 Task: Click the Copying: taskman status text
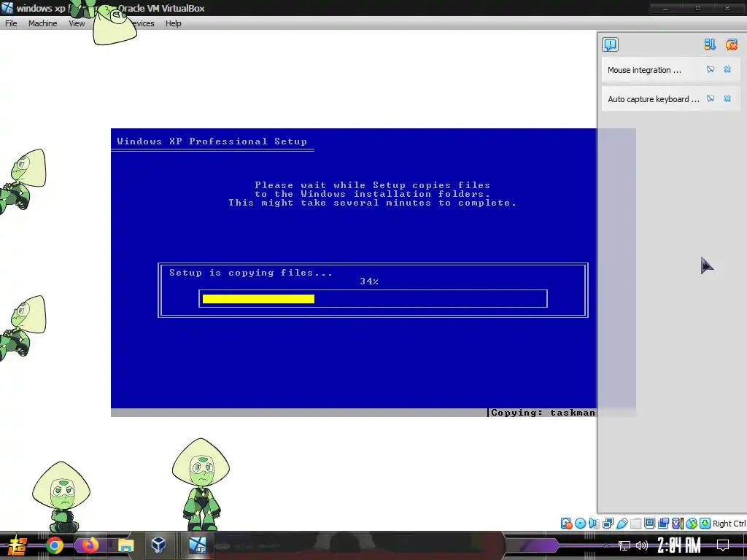(543, 413)
